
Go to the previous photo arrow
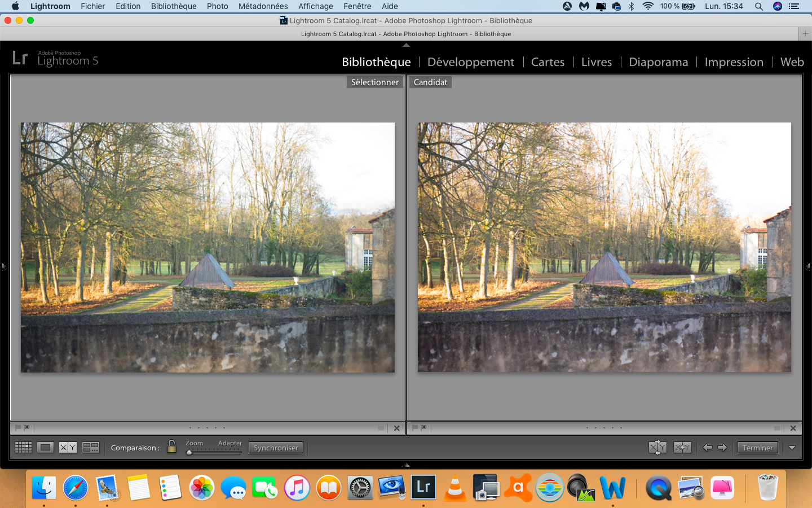[x=708, y=448]
